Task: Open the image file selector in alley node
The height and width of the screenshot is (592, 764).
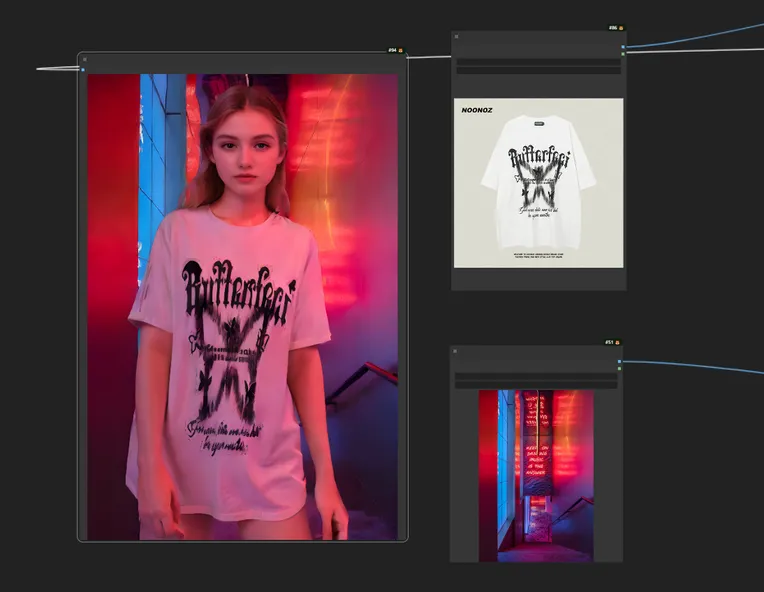Action: click(536, 376)
